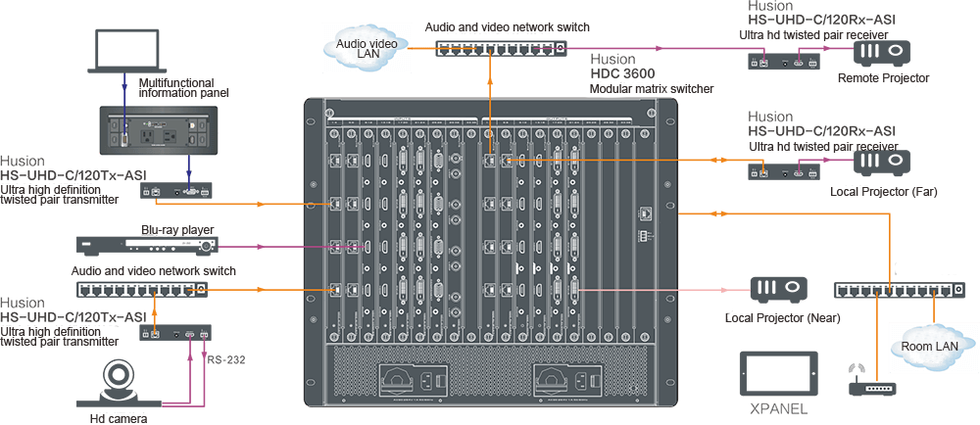Select the "Local Projector (Far)" caption
The image size is (980, 425).
[x=883, y=192]
